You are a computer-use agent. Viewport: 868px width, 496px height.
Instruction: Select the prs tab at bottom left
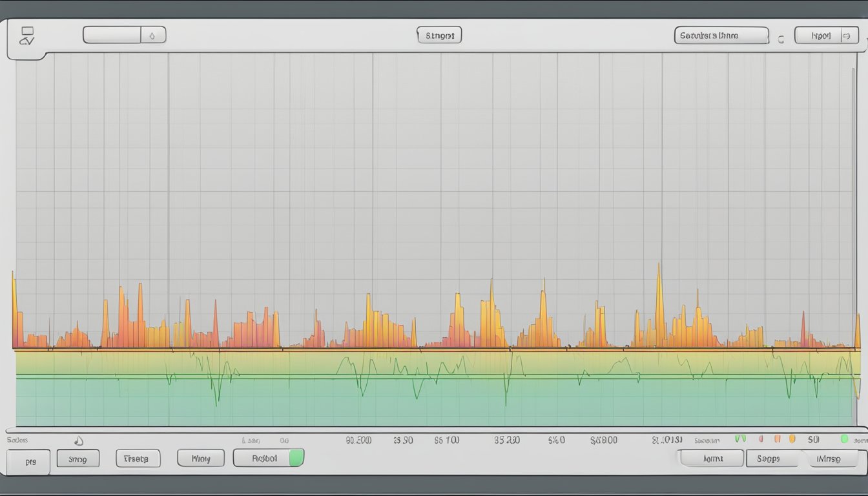(28, 462)
